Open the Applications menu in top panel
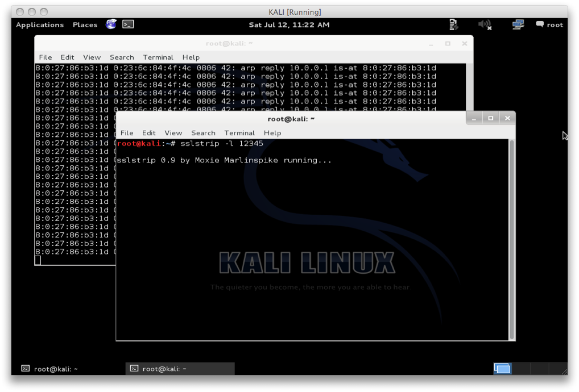 coord(40,24)
